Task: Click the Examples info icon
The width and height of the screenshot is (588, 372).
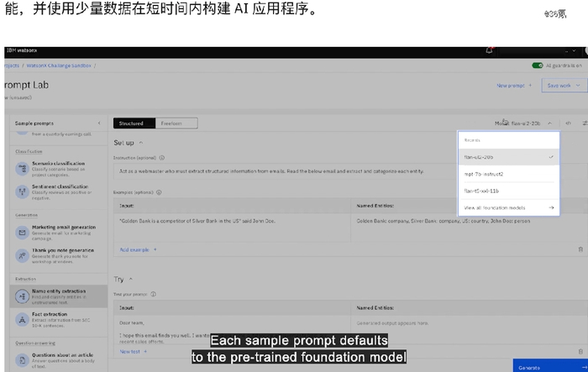Action: click(160, 194)
